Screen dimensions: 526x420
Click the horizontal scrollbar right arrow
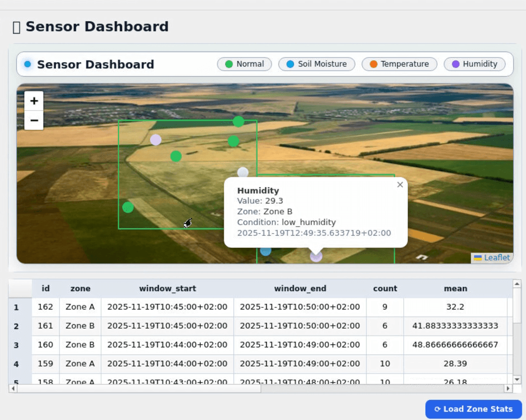point(508,389)
